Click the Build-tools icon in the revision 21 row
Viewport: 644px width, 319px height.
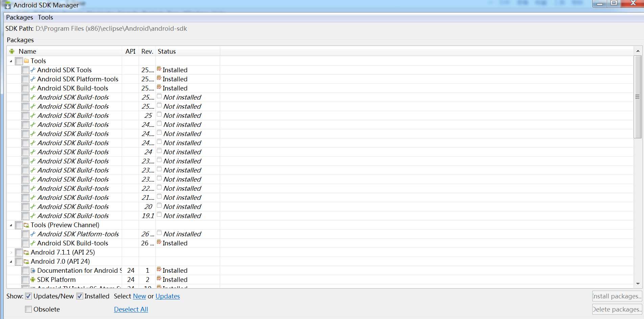click(x=33, y=197)
